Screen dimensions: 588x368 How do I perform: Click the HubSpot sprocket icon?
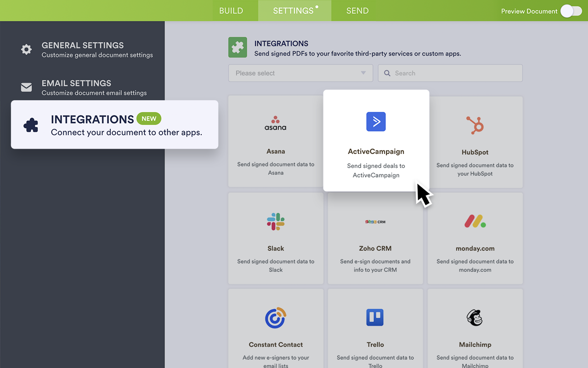pyautogui.click(x=475, y=125)
